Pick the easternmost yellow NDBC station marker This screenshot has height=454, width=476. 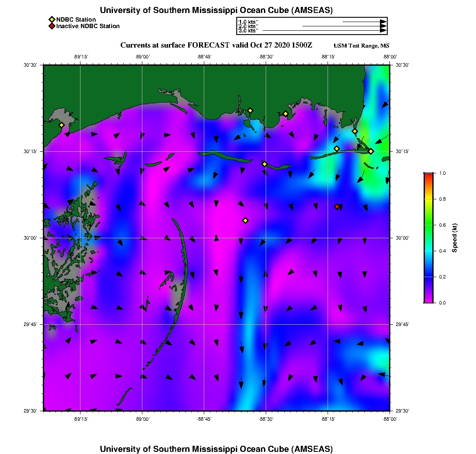coord(371,151)
